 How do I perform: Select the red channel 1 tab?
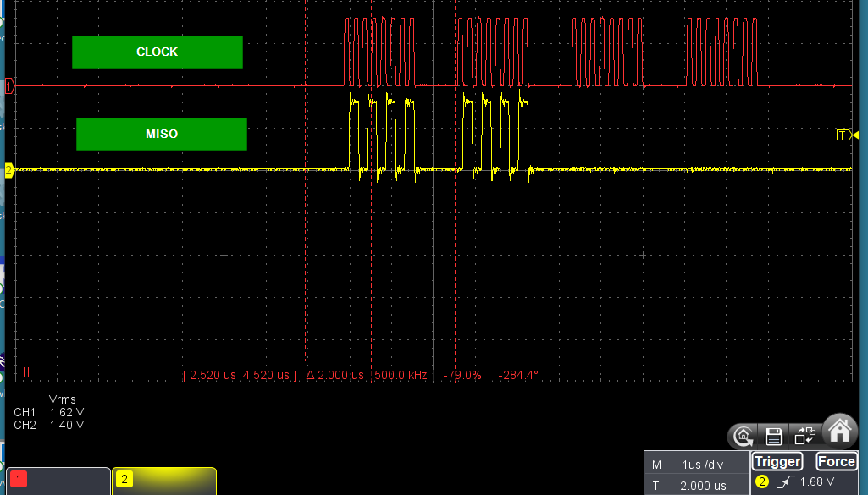[56, 481]
